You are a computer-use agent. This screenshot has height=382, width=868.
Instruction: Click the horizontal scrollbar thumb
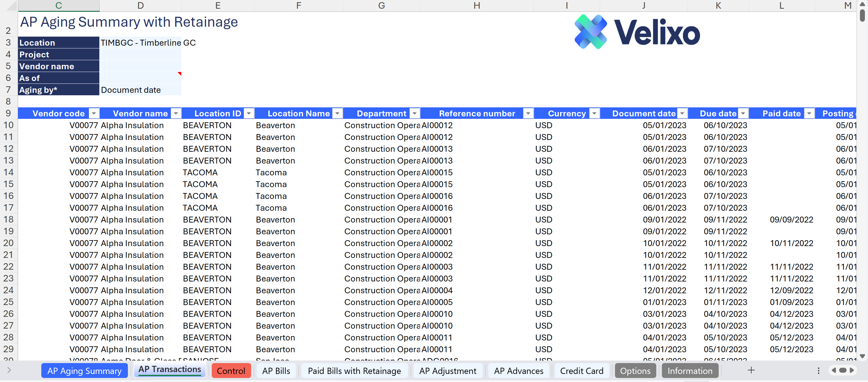[843, 371]
